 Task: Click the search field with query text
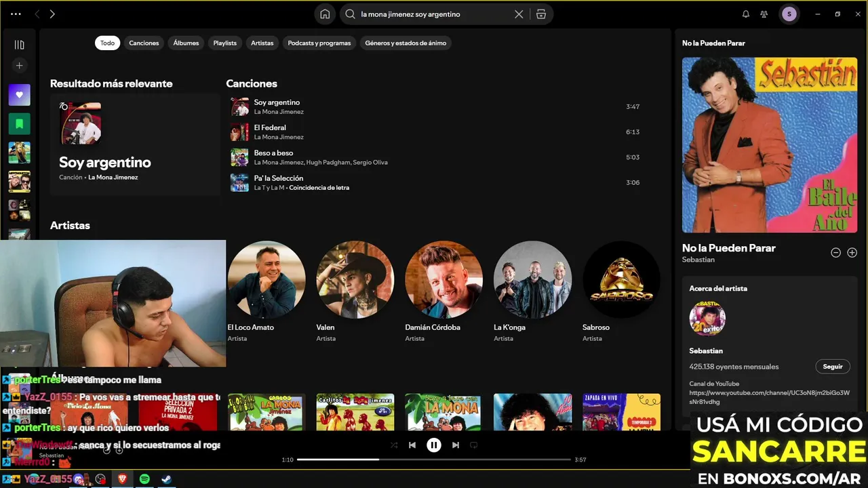click(x=434, y=14)
